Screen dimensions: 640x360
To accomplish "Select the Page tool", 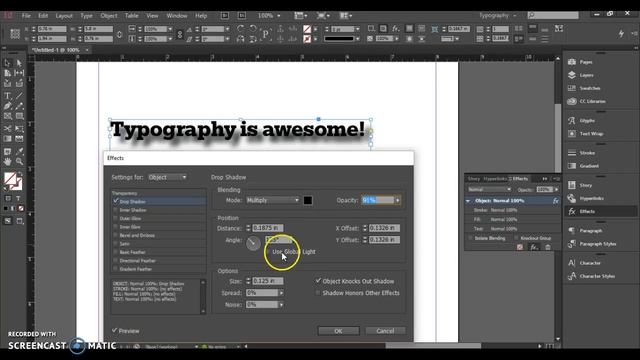I will [x=7, y=73].
